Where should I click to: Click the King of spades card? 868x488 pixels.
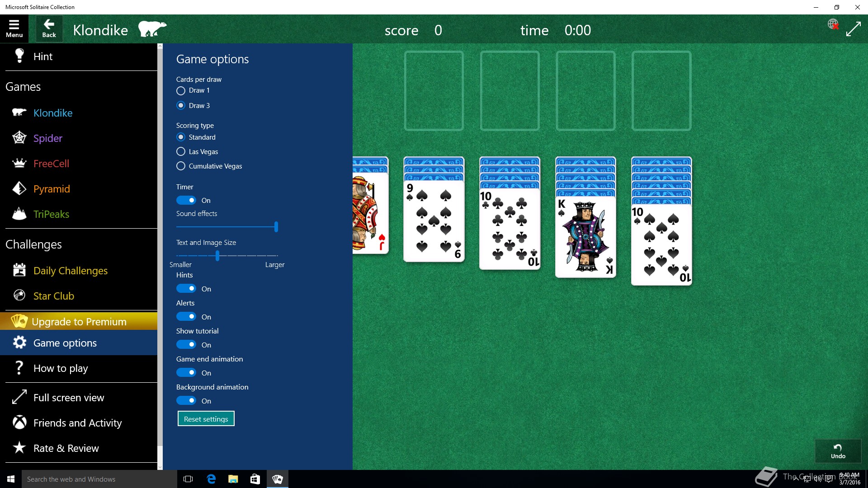point(586,237)
